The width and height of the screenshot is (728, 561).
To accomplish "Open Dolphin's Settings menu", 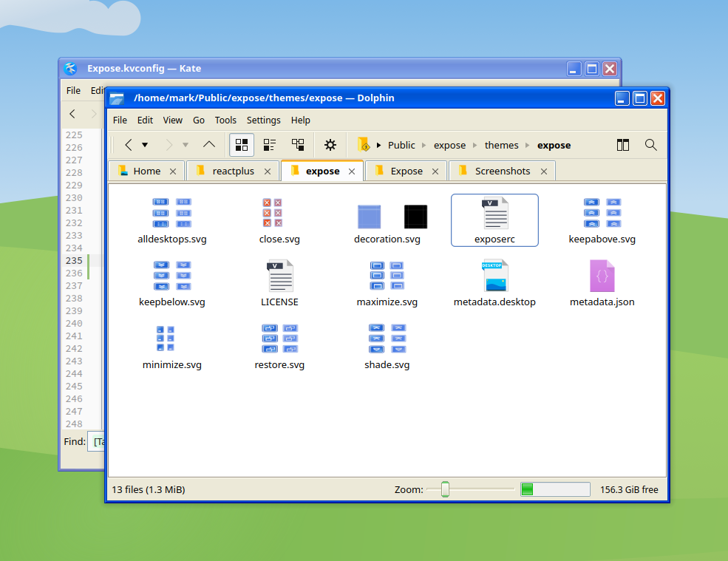I will pos(263,120).
